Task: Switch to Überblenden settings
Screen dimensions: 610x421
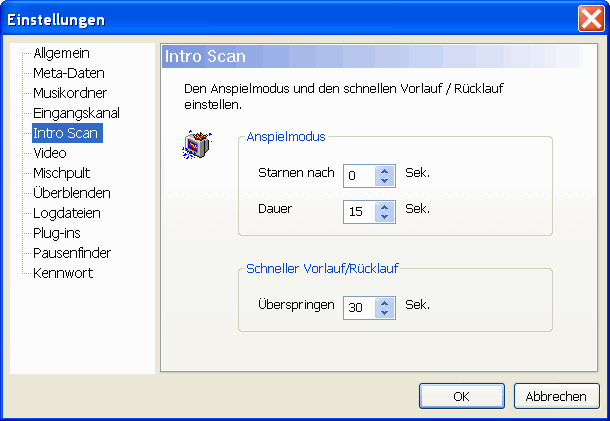Action: point(71,193)
